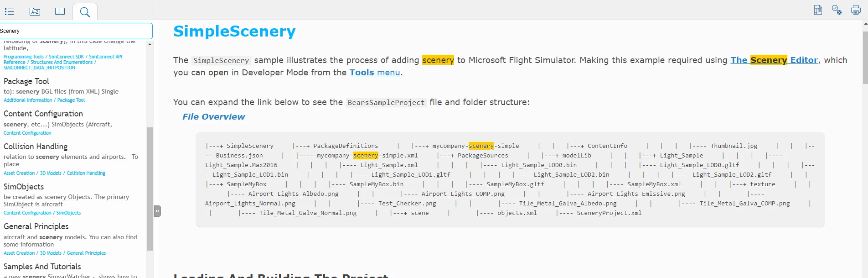Click Test_Checker.png in the file tree

[x=407, y=203]
